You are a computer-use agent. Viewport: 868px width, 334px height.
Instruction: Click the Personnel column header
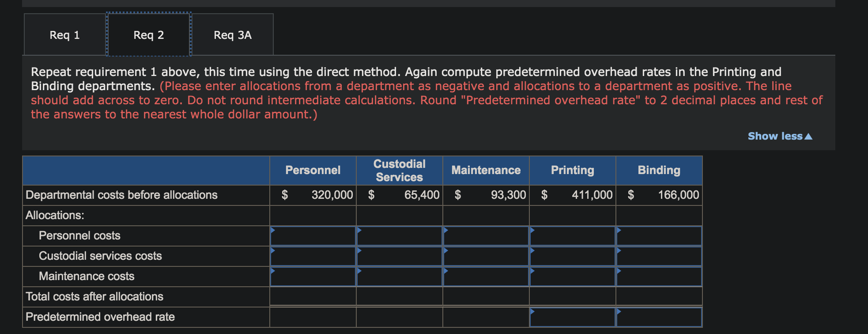coord(313,171)
